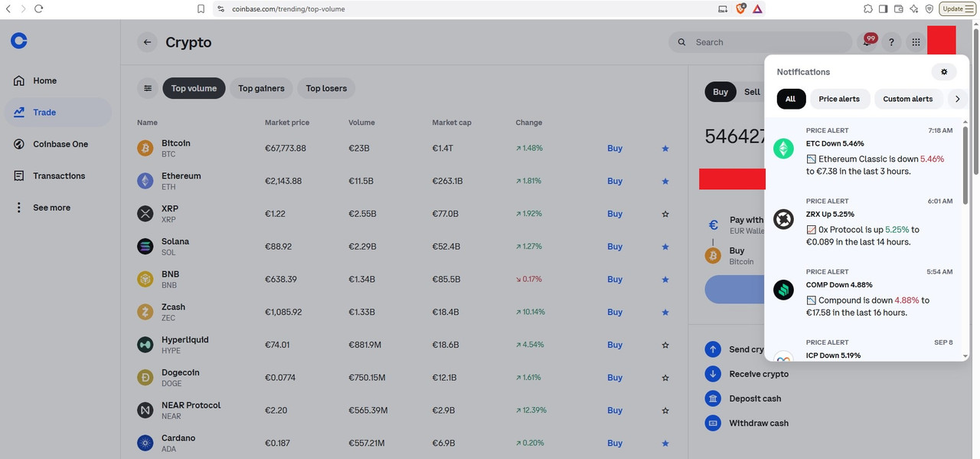Click the Compound alert icon
This screenshot has width=980, height=459.
pyautogui.click(x=783, y=290)
